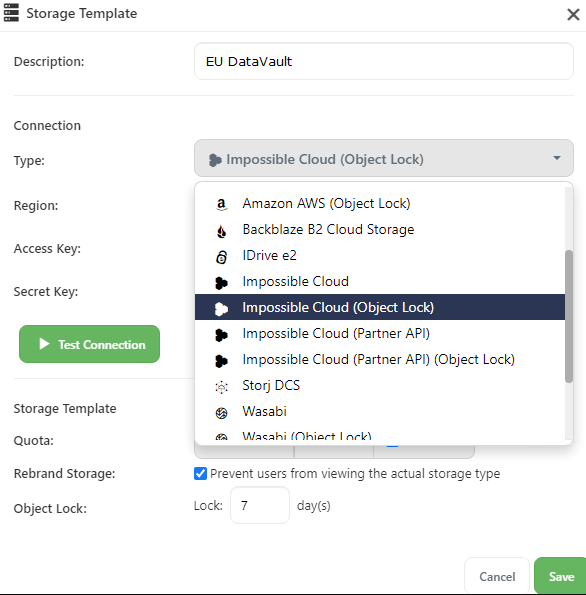Click the Backblaze flame icon
The width and height of the screenshot is (586, 595).
(x=221, y=230)
